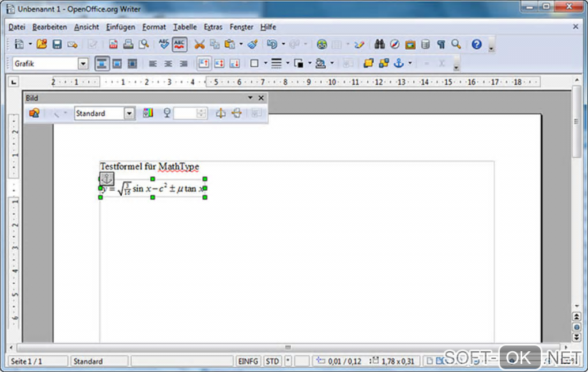
Task: Show the drawing functions pencil icon
Action: coord(359,44)
